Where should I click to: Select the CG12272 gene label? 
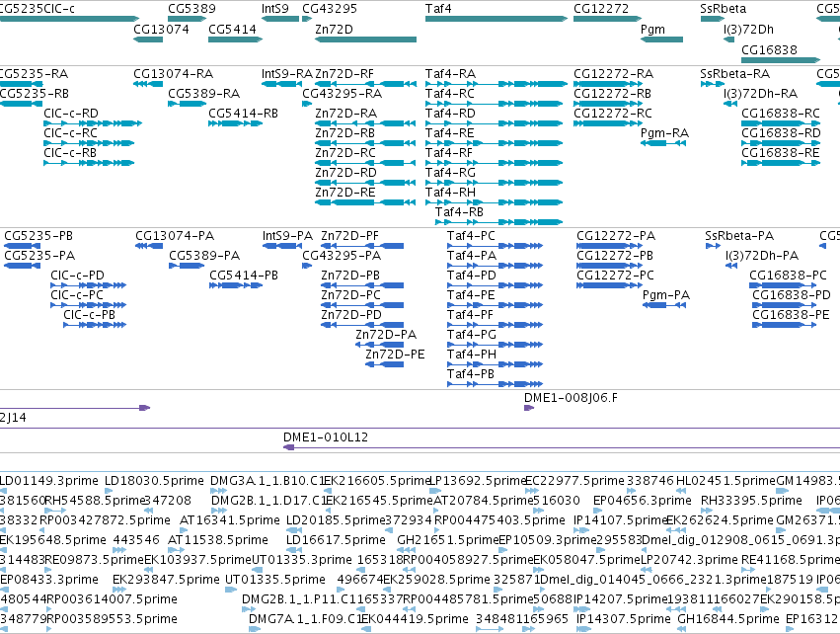coord(600,9)
